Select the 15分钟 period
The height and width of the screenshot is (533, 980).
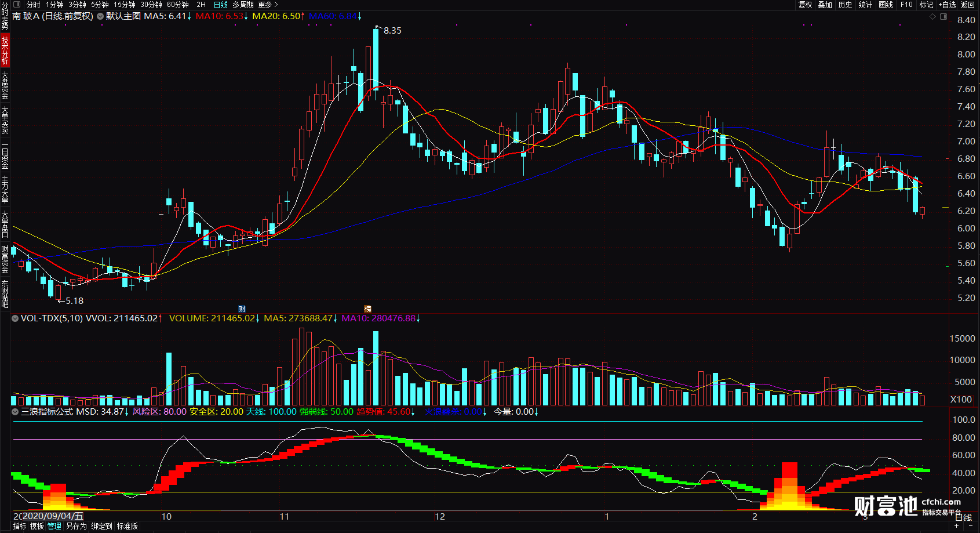125,5
